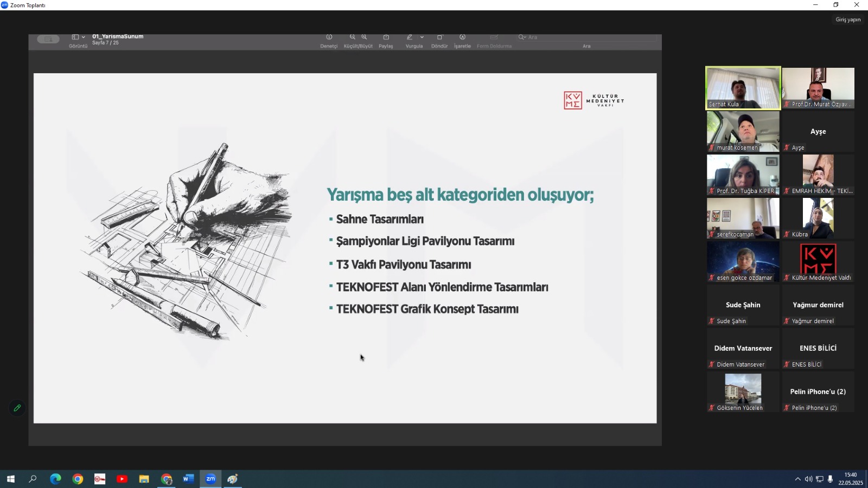Screen dimensions: 868x488
Task: Click muted mic icon on Ayşe's tile
Action: (x=787, y=147)
